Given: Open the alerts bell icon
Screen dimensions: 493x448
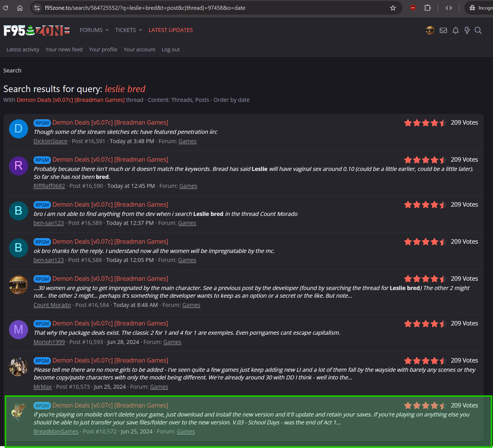Looking at the screenshot, I should (455, 30).
